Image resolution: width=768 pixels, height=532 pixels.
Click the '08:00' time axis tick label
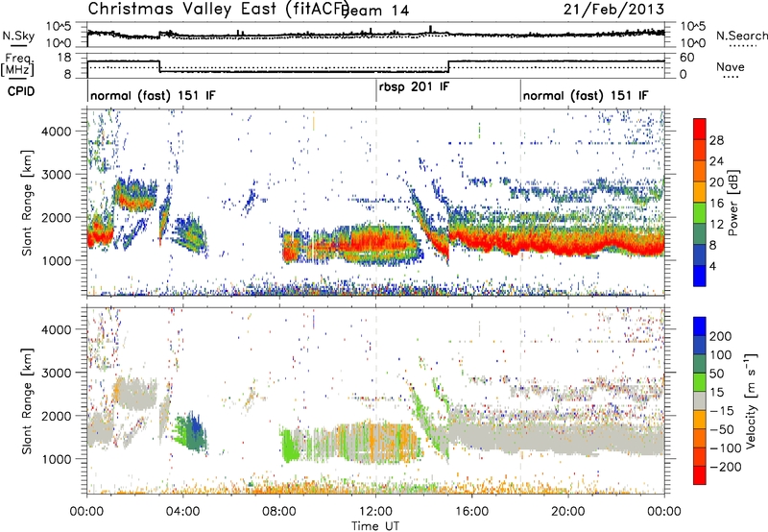(x=279, y=512)
